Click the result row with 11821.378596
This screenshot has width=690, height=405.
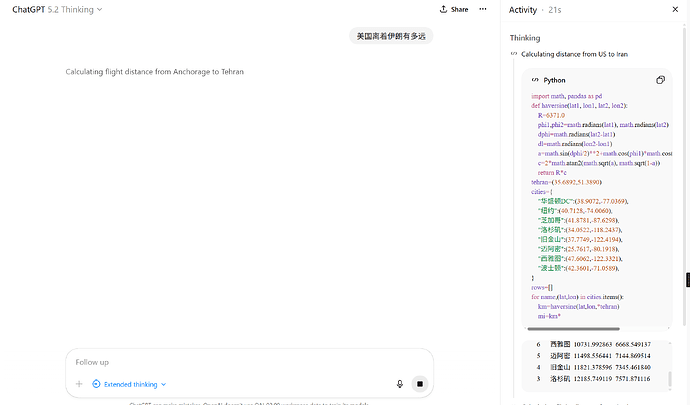[593, 367]
